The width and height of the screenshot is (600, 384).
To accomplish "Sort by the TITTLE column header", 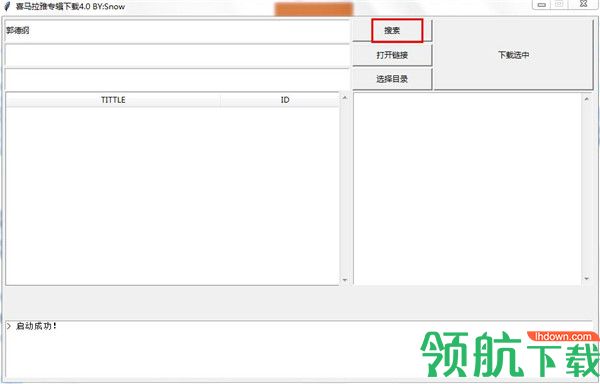I will (x=113, y=100).
